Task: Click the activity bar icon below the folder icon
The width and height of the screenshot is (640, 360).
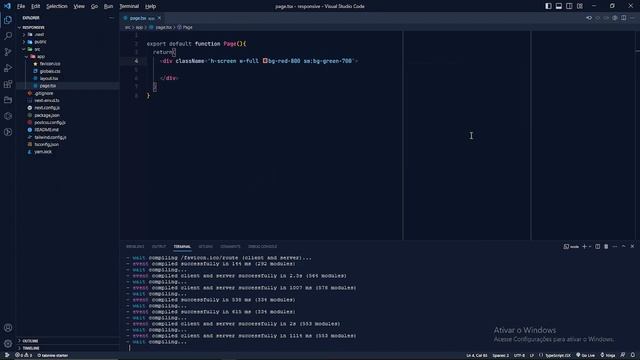Action: [x=8, y=116]
